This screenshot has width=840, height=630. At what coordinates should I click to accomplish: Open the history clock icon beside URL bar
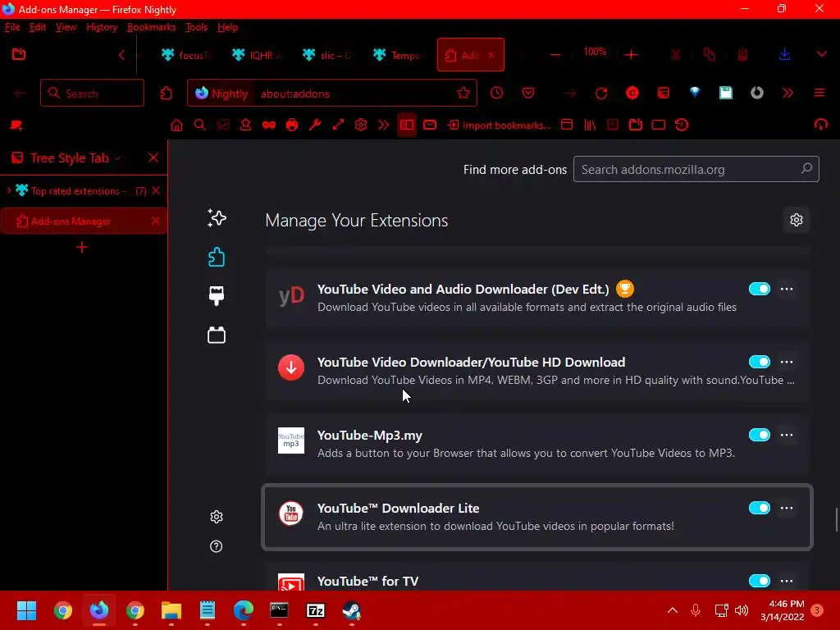(496, 94)
